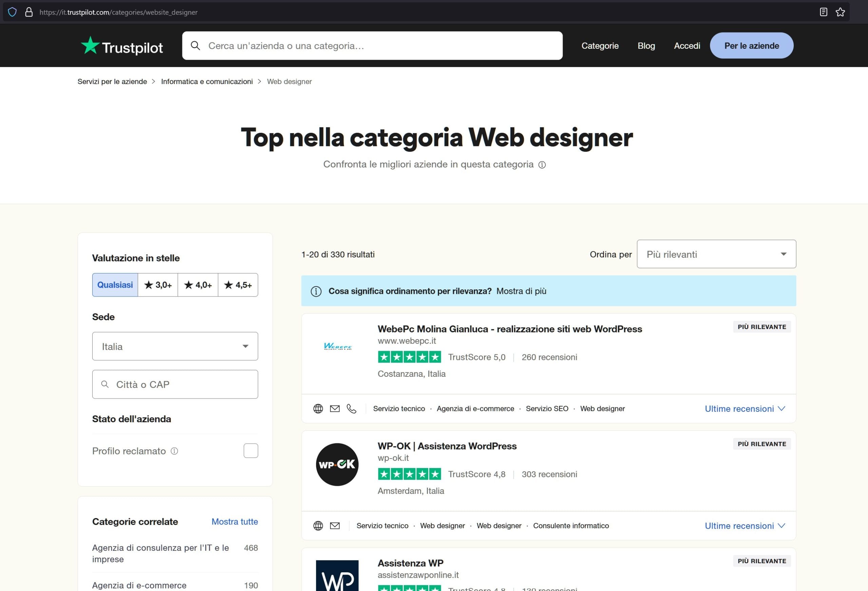Click www.webepc.it domain text
Image resolution: width=868 pixels, height=591 pixels.
coord(407,341)
